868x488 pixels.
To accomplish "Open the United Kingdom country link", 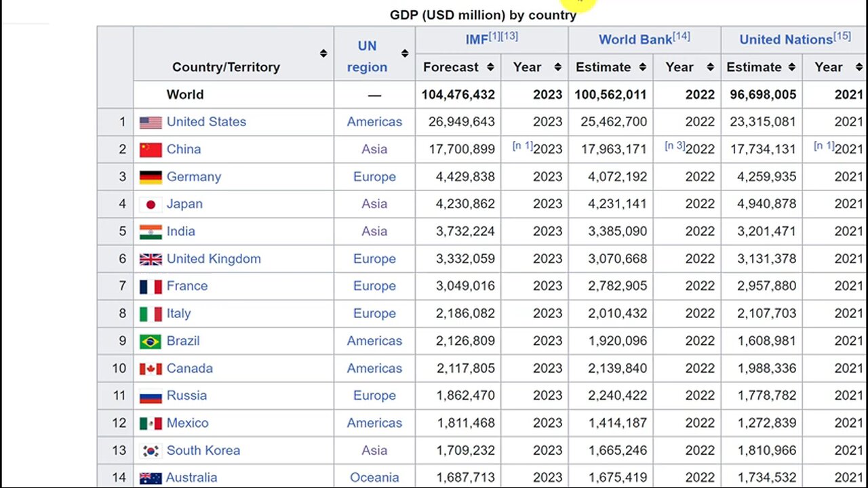I will [x=214, y=259].
